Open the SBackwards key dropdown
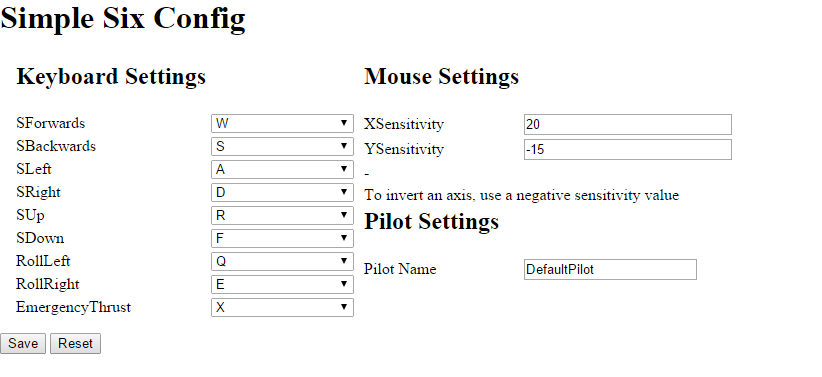 click(282, 146)
